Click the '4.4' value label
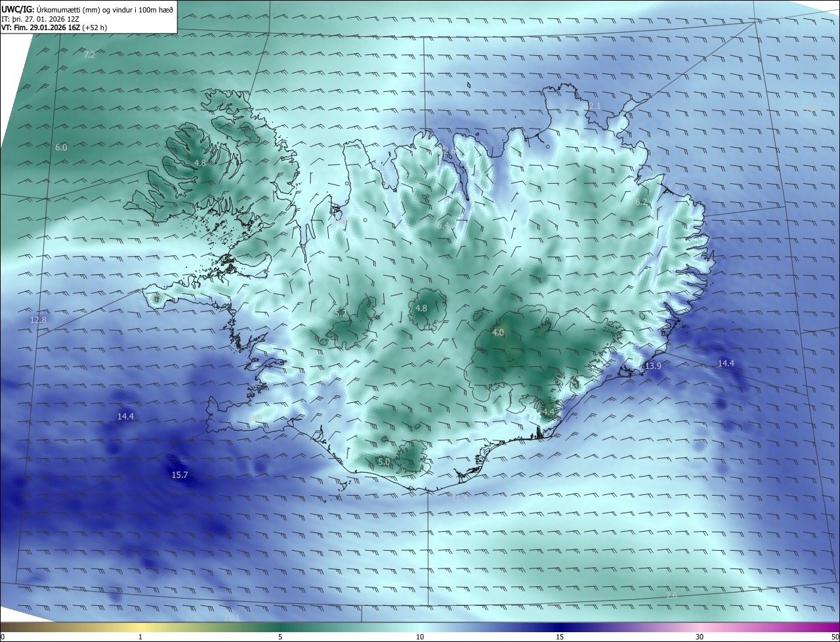840x642 pixels. [x=549, y=412]
